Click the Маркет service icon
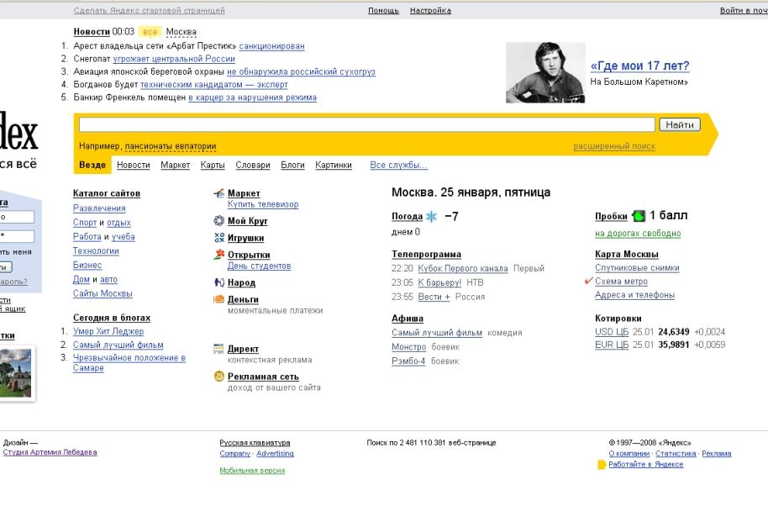This screenshot has height=532, width=768. (219, 193)
